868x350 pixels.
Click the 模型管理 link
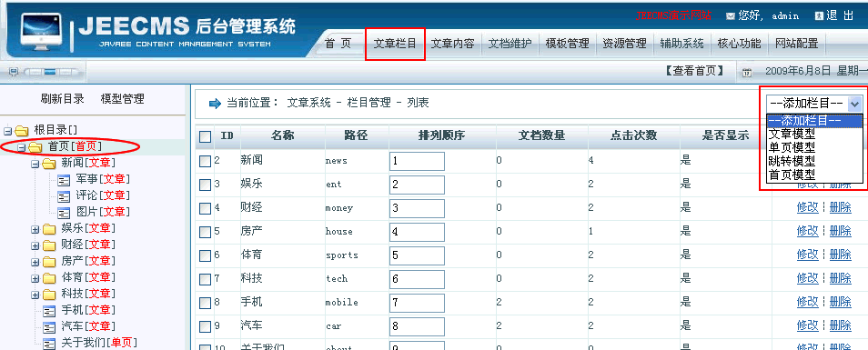coord(122,99)
